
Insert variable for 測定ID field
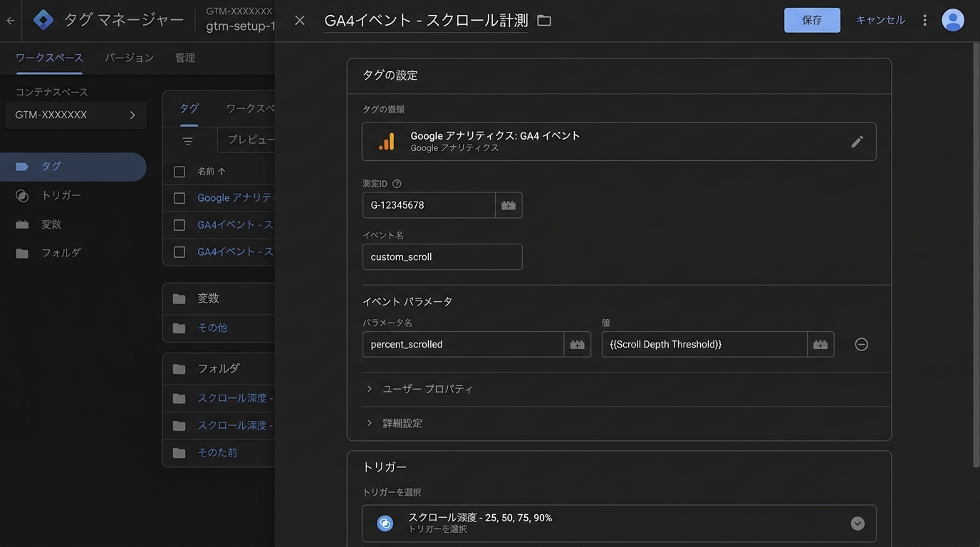(509, 205)
